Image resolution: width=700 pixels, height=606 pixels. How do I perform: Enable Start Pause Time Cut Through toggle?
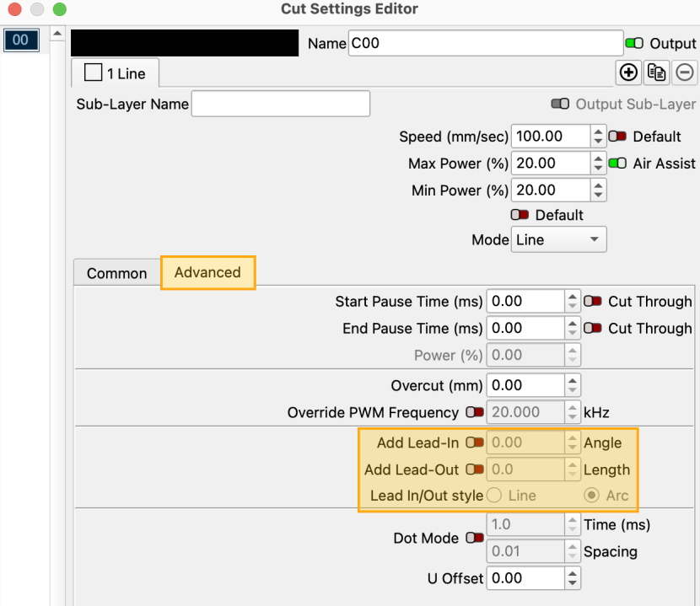tap(593, 302)
